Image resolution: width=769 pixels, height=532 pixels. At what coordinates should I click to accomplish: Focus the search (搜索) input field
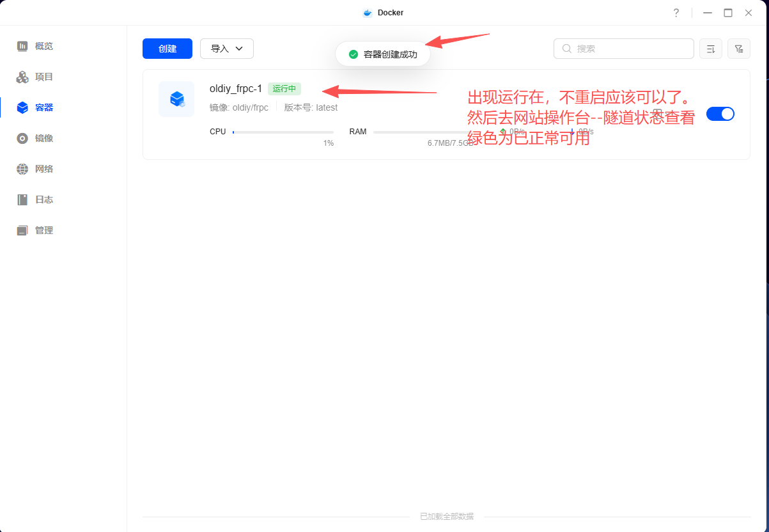point(630,49)
